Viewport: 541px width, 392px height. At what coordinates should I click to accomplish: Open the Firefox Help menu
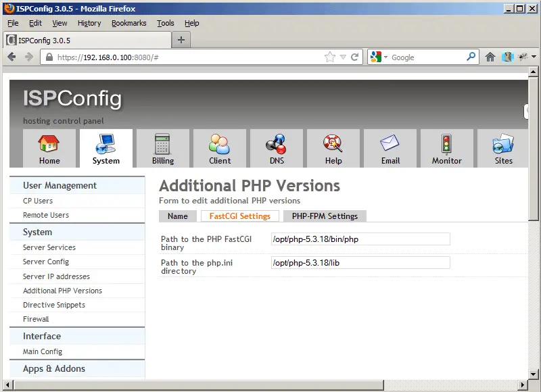pyautogui.click(x=191, y=23)
